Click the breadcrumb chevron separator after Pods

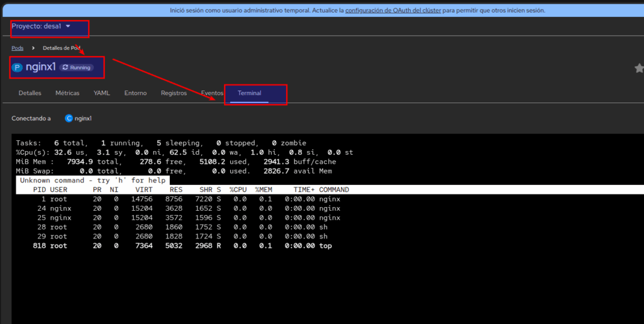[33, 48]
